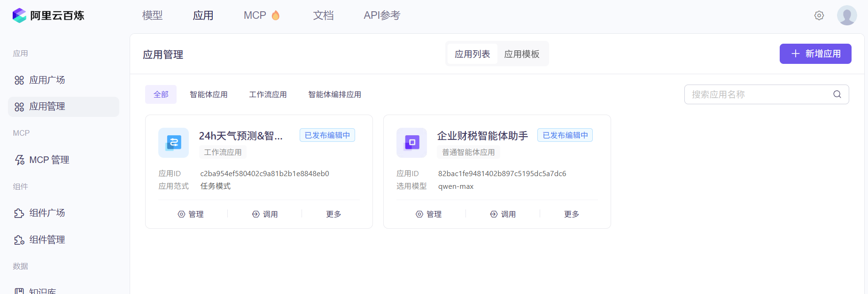Open the user avatar menu
This screenshot has height=294, width=868.
(847, 15)
